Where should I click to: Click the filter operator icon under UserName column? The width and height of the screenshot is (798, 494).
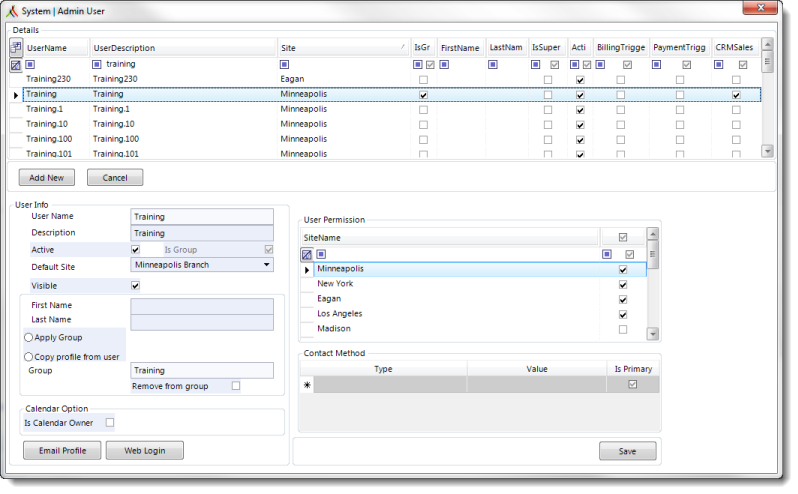coord(31,64)
